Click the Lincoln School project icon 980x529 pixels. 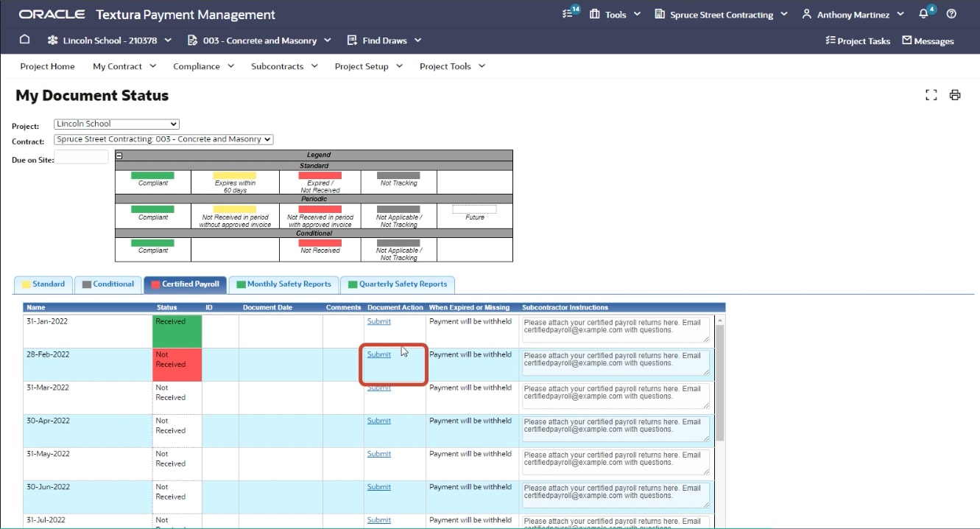[x=52, y=41]
